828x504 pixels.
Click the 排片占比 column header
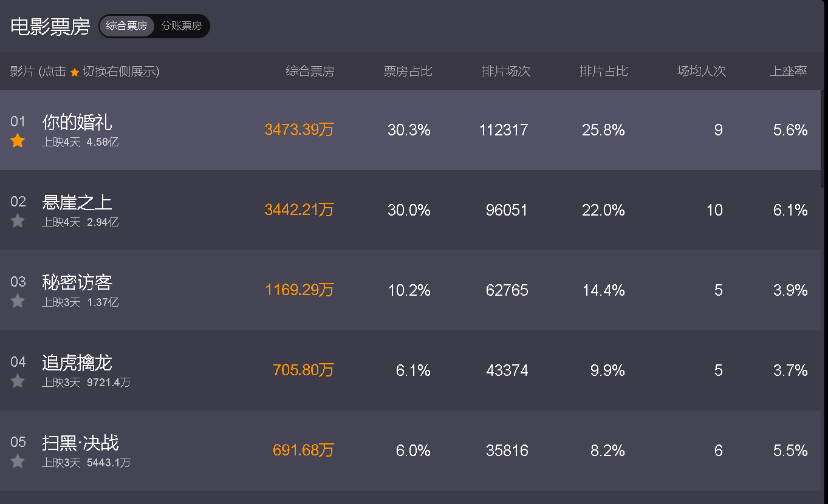coord(604,72)
